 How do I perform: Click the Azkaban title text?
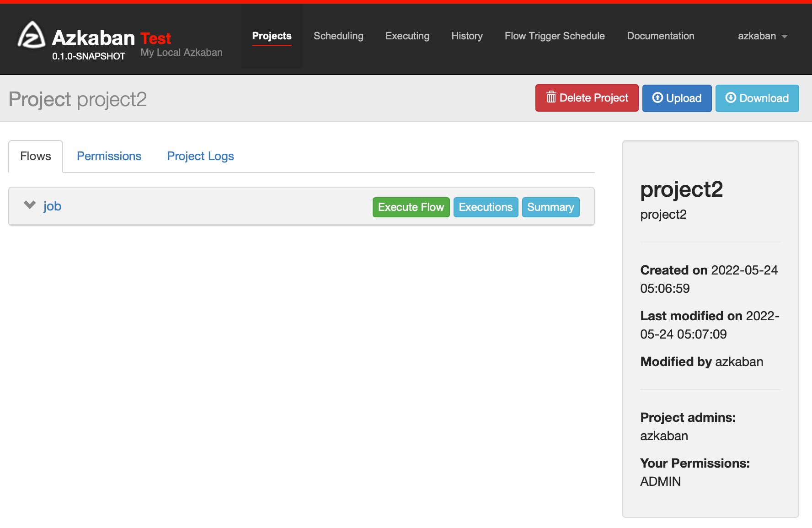coord(94,38)
